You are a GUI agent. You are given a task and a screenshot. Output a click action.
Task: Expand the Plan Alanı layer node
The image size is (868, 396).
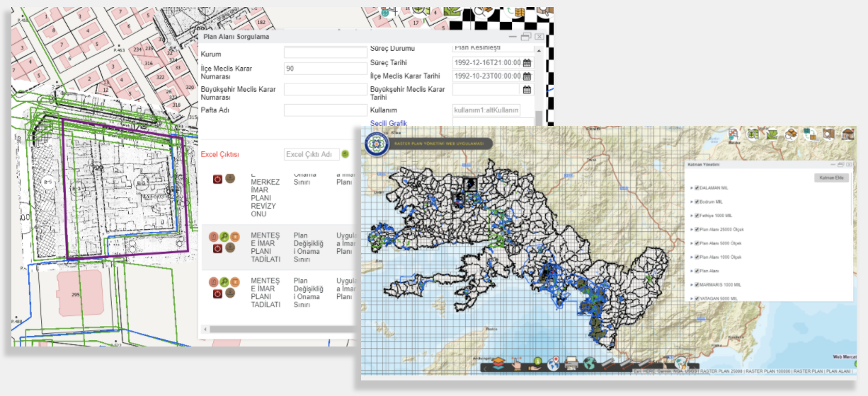click(x=692, y=271)
